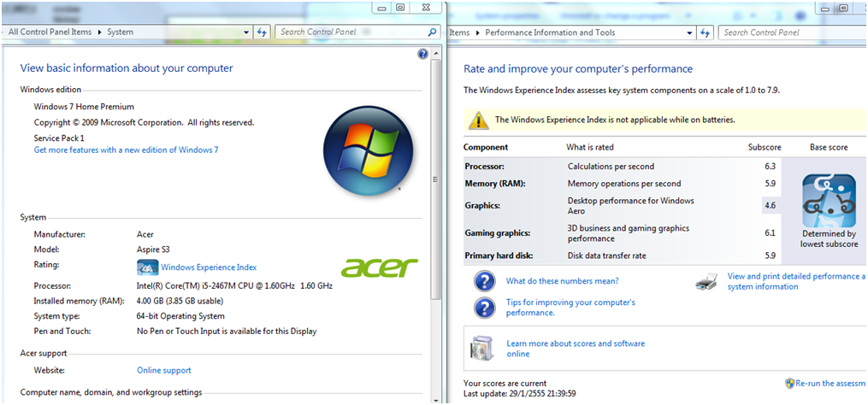Click software box icon beside Learn more link
Screen dimensions: 868x405
pos(481,349)
